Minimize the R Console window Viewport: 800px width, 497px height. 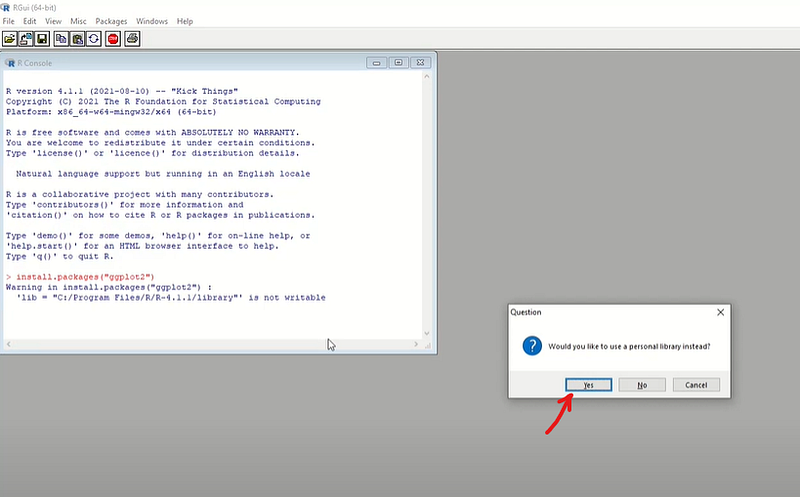(x=377, y=63)
